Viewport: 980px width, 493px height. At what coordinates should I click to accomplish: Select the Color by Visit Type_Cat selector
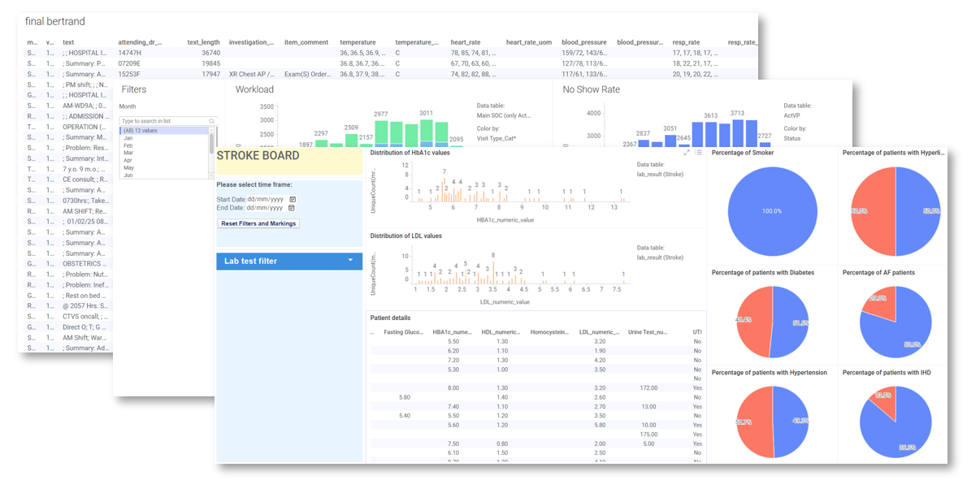(496, 139)
